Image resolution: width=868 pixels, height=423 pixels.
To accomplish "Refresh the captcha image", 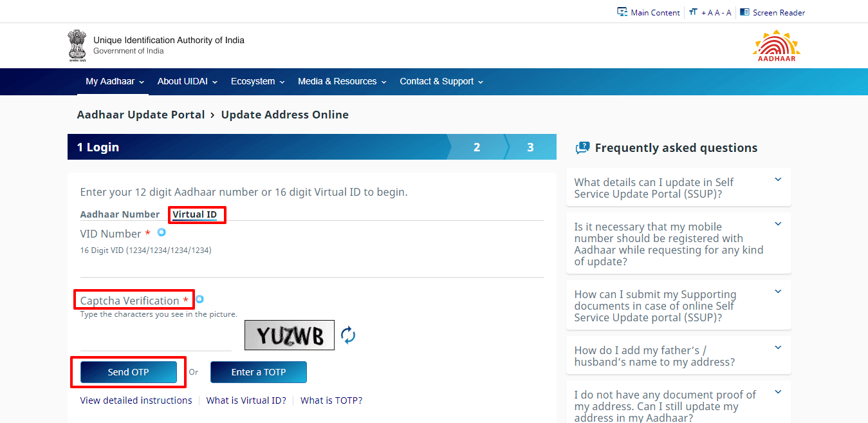I will [348, 335].
